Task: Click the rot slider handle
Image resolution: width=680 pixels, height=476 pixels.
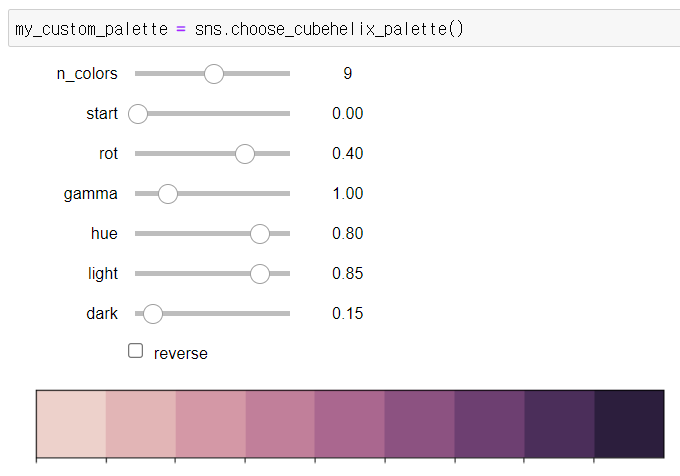Action: click(x=244, y=154)
